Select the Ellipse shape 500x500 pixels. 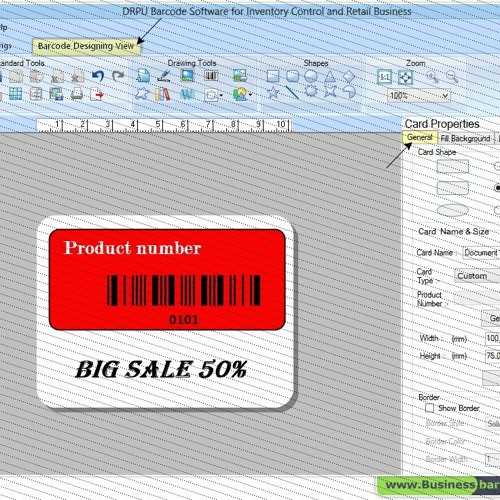pyautogui.click(x=311, y=76)
